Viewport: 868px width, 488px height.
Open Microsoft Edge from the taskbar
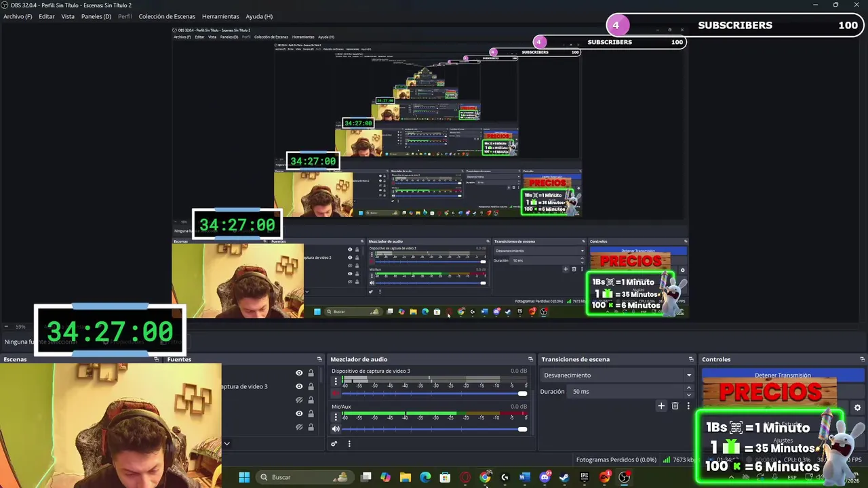click(x=425, y=477)
